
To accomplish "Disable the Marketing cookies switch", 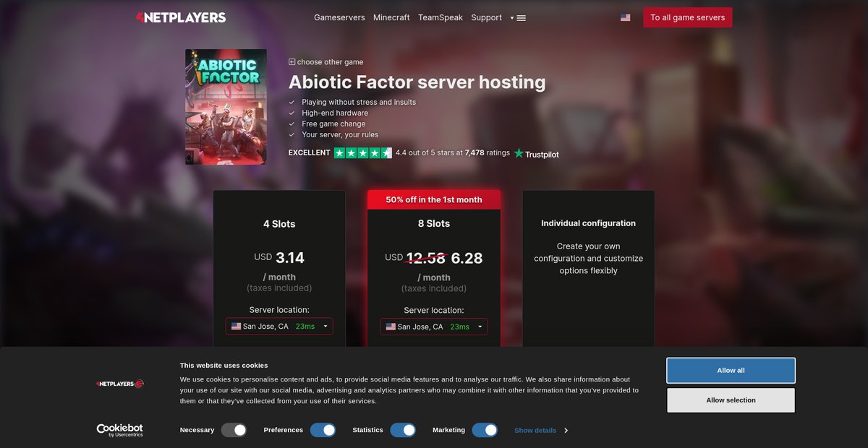I will point(485,430).
